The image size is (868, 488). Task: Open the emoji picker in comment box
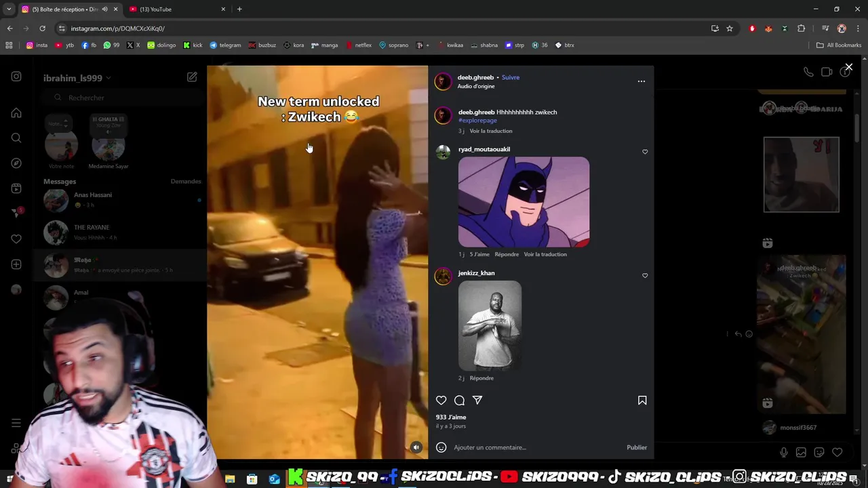point(441,447)
